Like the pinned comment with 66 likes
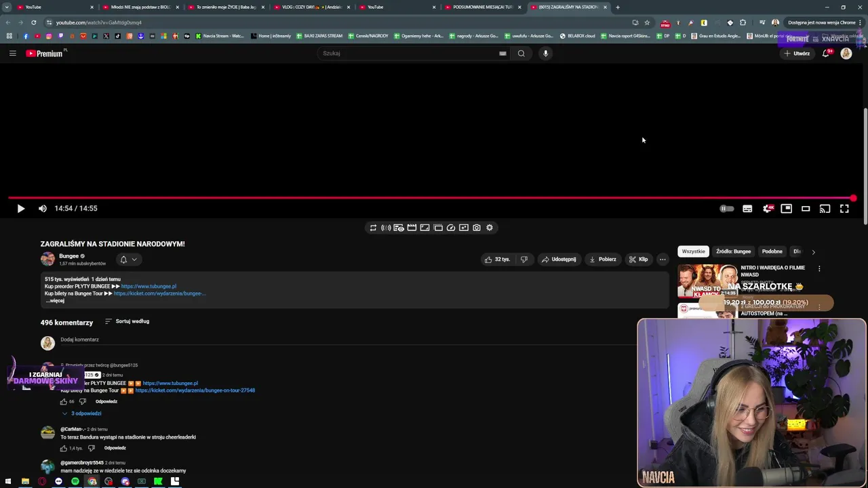Image resolution: width=868 pixels, height=488 pixels. pyautogui.click(x=64, y=402)
